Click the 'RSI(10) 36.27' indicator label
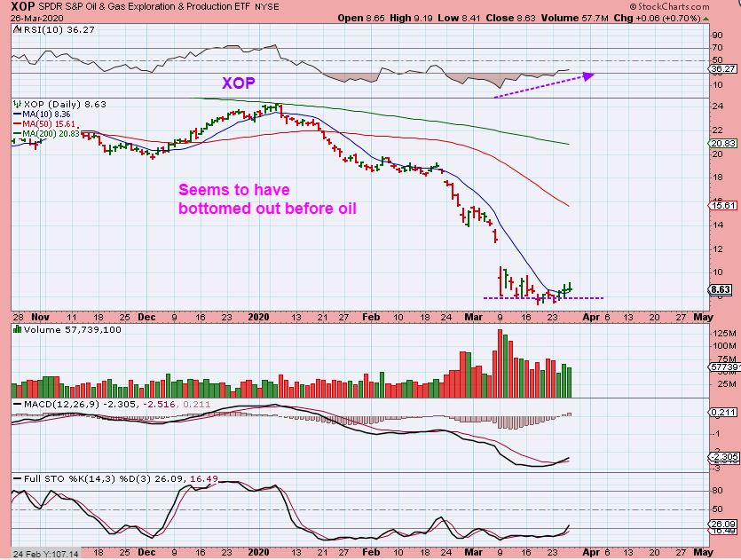Viewport: 741px width, 560px height. click(59, 29)
